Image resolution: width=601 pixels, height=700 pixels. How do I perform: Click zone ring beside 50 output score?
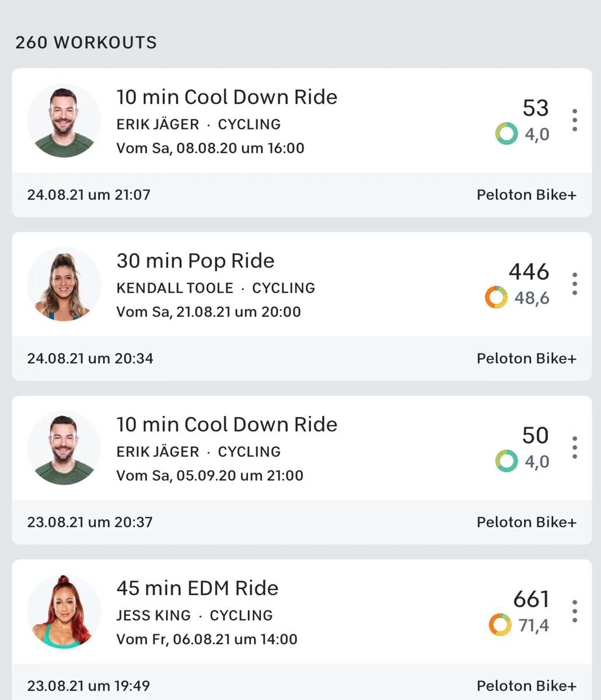click(506, 461)
